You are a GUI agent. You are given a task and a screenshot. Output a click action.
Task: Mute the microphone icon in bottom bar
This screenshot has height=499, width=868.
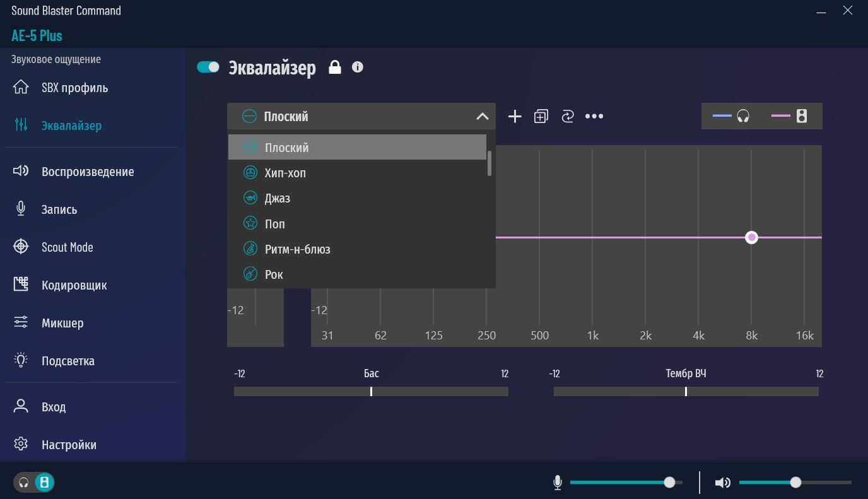[558, 483]
